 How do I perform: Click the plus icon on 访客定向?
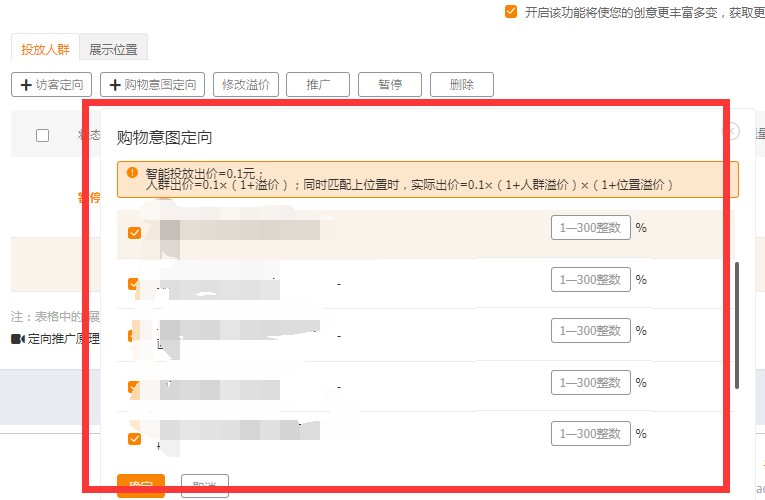point(26,85)
